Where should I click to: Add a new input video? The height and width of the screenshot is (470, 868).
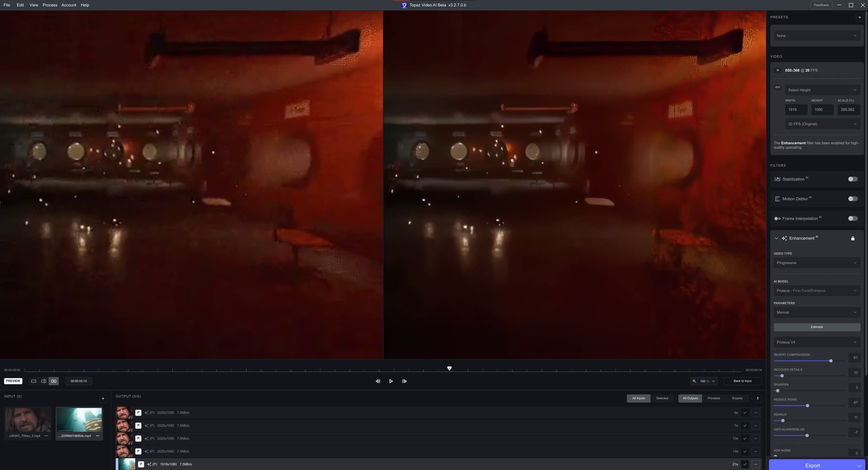click(x=103, y=399)
